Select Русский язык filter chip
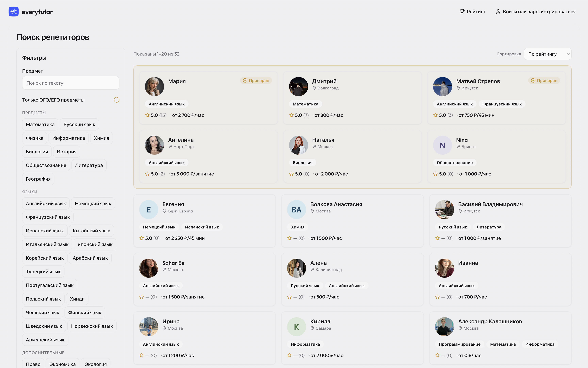This screenshot has height=368, width=588. [79, 124]
